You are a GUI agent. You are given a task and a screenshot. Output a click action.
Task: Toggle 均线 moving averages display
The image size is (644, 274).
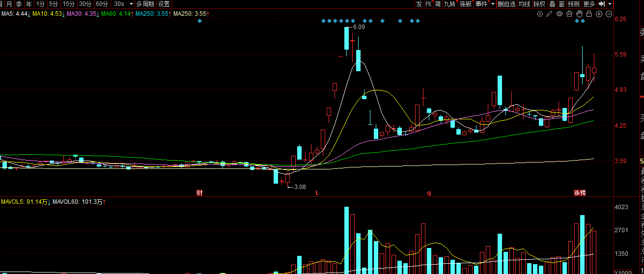[525, 4]
